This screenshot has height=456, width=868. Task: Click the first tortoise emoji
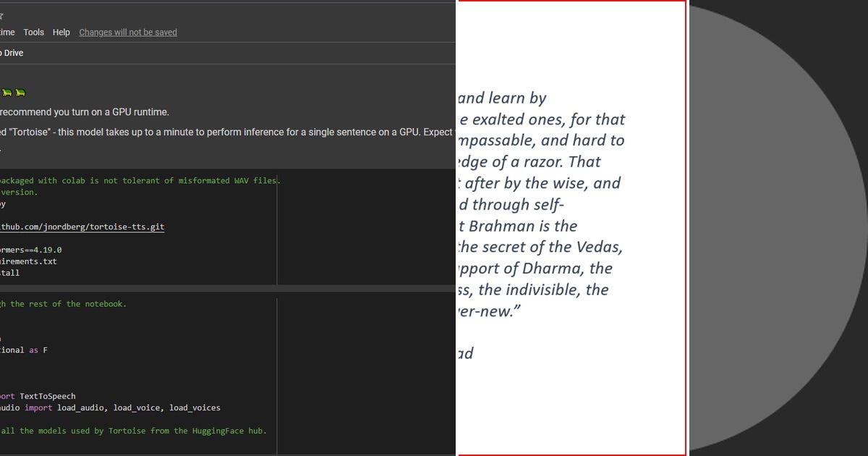point(6,93)
